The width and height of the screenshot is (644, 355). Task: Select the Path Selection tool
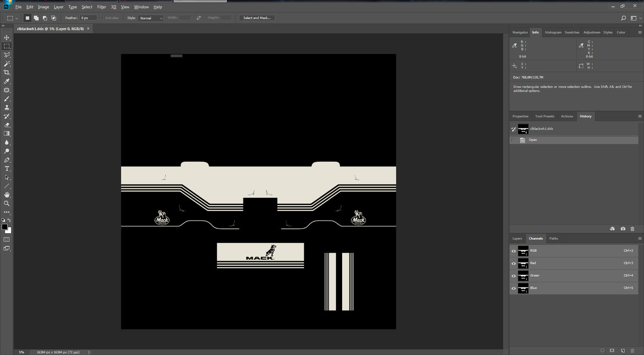coord(7,177)
